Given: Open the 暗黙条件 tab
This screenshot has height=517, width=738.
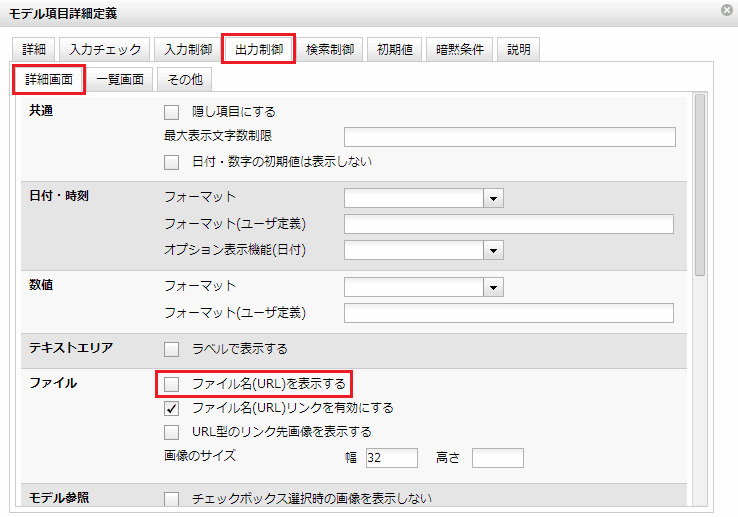Looking at the screenshot, I should pos(459,49).
